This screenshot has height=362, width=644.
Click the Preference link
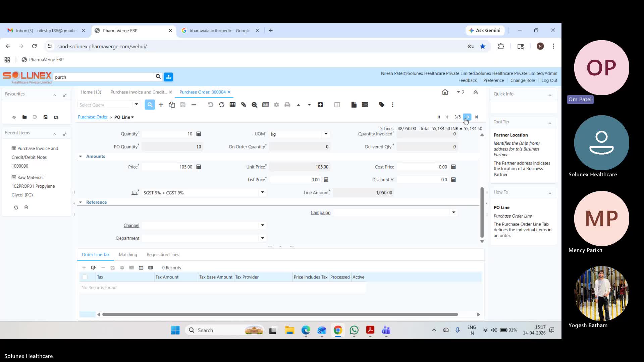[493, 80]
